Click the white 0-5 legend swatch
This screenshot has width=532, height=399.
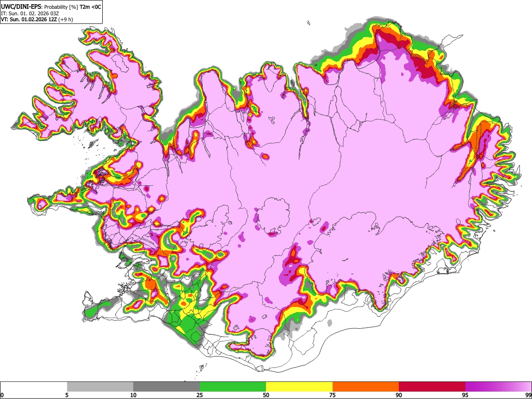(34, 387)
